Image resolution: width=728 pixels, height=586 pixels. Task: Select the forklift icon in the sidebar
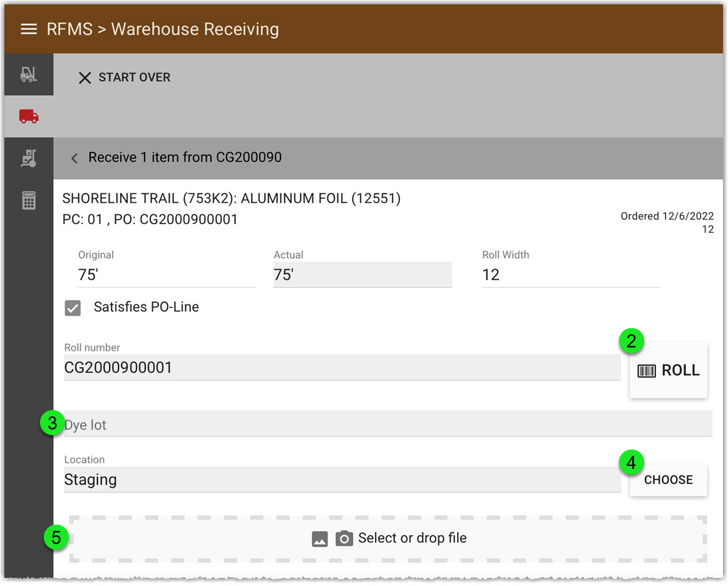(x=28, y=74)
